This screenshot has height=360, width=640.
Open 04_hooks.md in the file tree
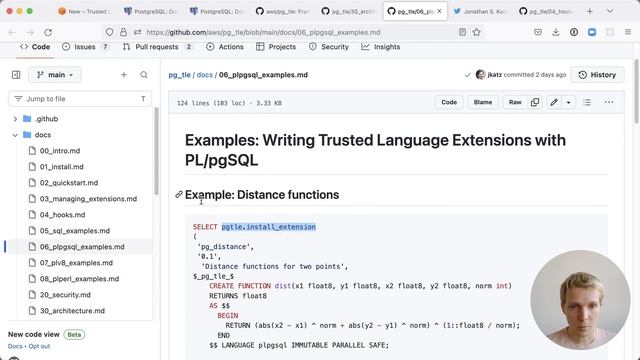click(62, 215)
